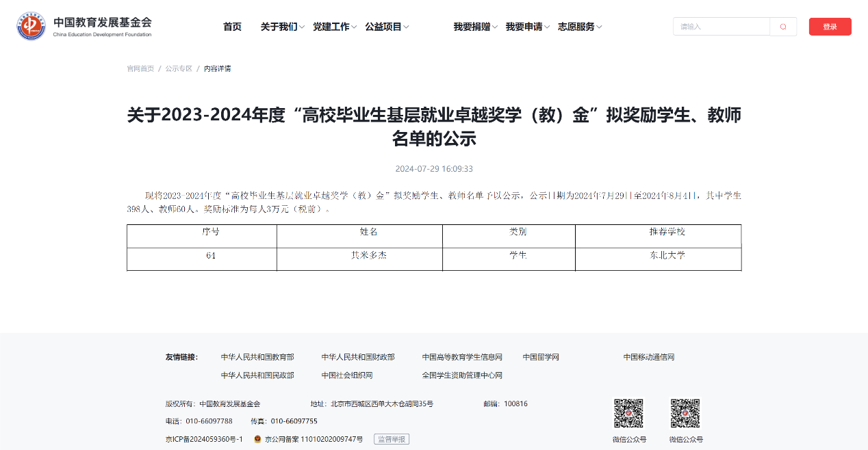Image resolution: width=868 pixels, height=450 pixels.
Task: Expand the 我要申请 dropdown menu
Action: point(527,27)
